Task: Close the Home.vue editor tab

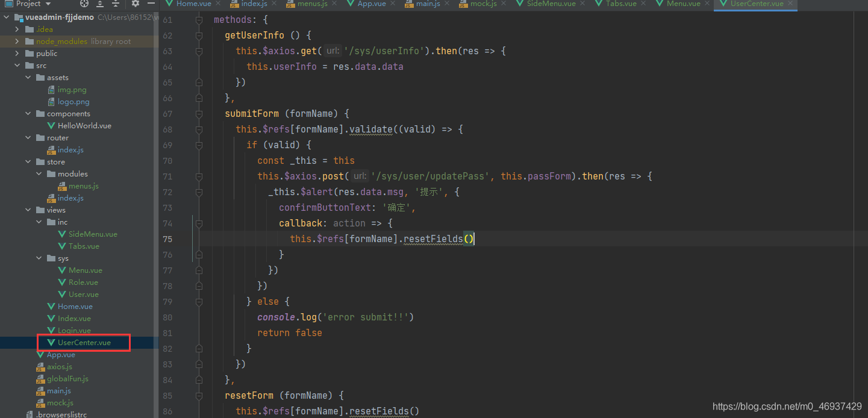Action: tap(218, 4)
